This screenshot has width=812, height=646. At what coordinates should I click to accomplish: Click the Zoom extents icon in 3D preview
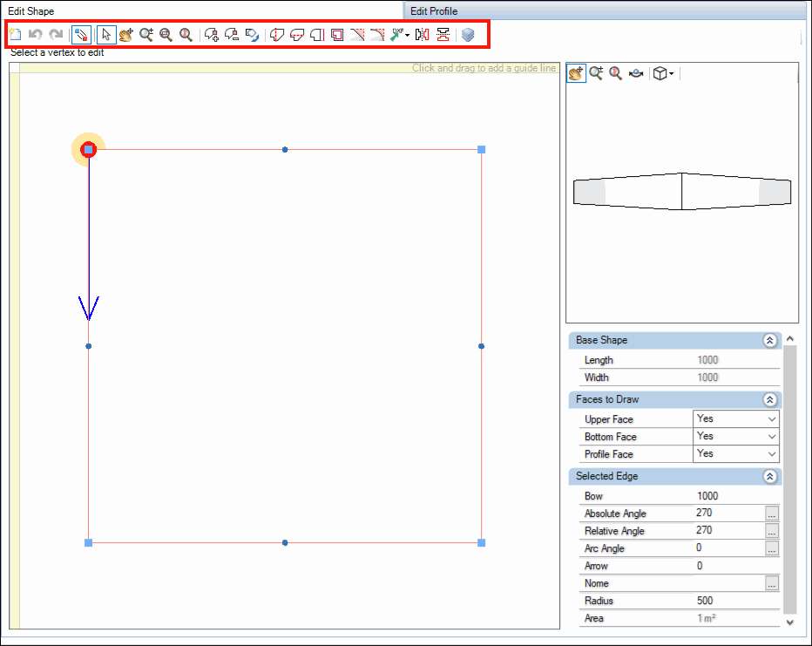point(616,73)
